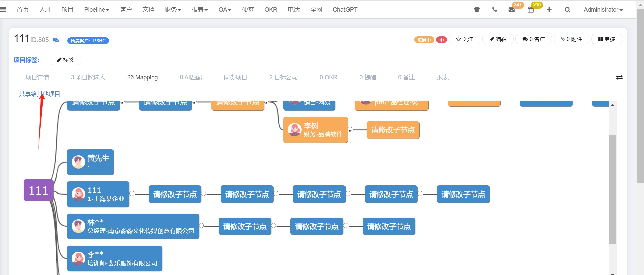644x275 pixels.
Task: Click the phone icon in top bar
Action: pyautogui.click(x=495, y=9)
